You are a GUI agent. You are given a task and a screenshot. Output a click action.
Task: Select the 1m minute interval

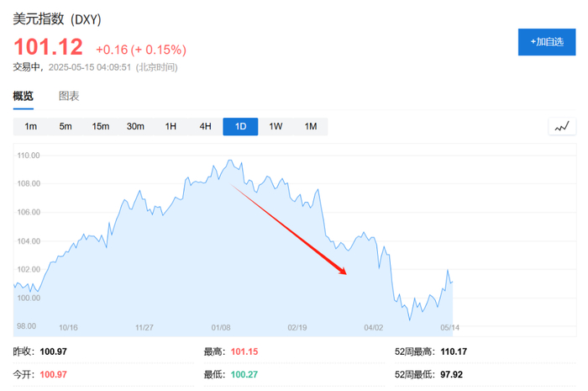(x=30, y=127)
